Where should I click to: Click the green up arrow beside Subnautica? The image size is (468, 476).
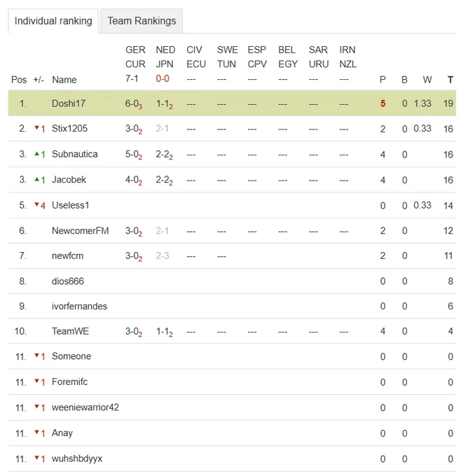click(36, 153)
